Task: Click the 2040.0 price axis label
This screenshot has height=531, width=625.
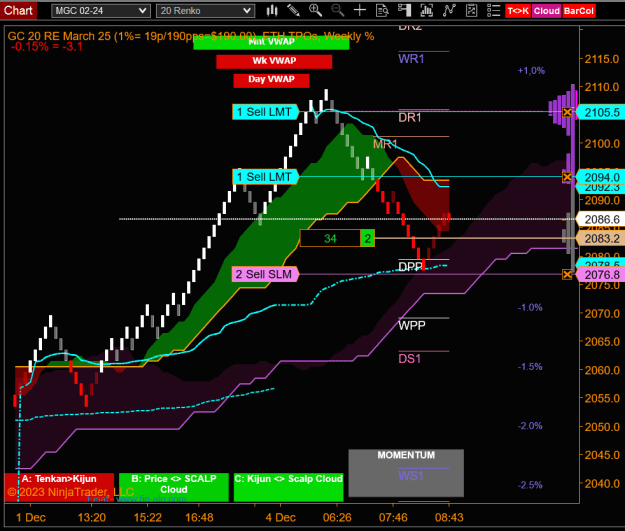Action: 601,484
